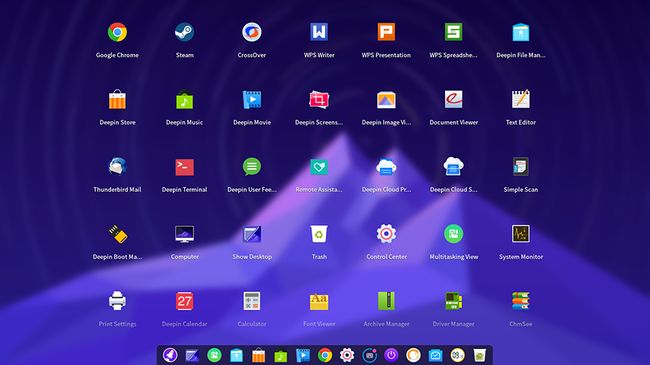Screen dimensions: 650x365
Task: Open Control Center from the launcher grid
Action: point(386,234)
